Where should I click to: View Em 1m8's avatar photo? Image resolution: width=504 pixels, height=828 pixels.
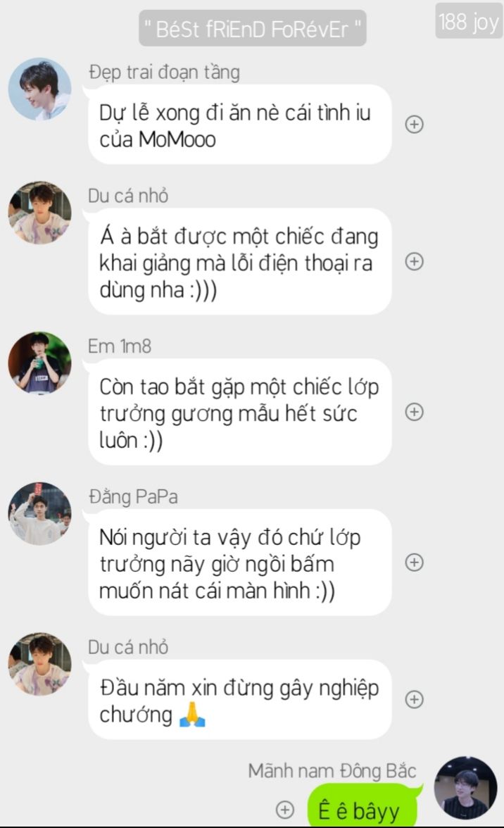39,363
